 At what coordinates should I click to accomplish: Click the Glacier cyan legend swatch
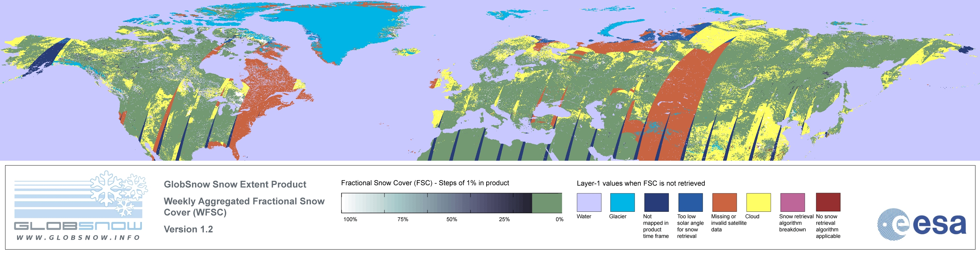622,202
